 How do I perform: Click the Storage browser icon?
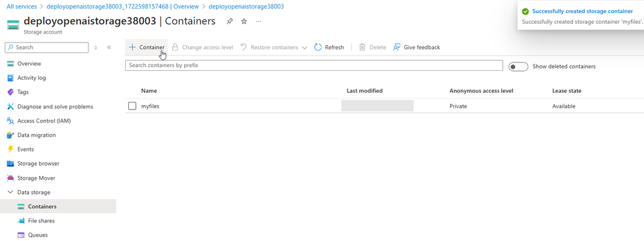11,164
